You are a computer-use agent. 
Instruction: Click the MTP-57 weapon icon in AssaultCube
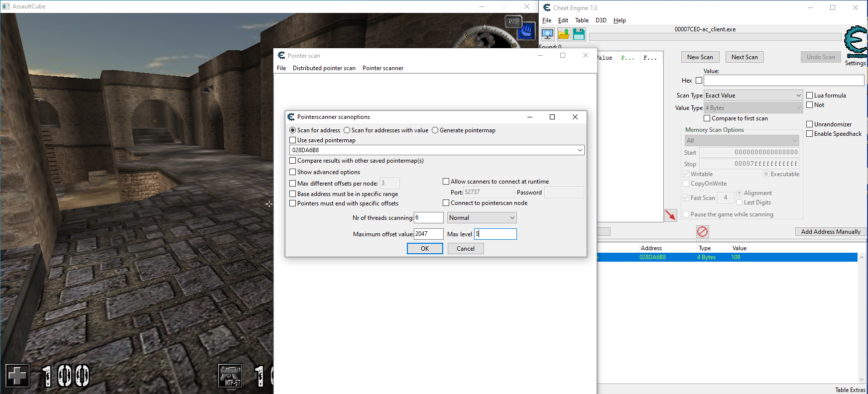pyautogui.click(x=230, y=376)
